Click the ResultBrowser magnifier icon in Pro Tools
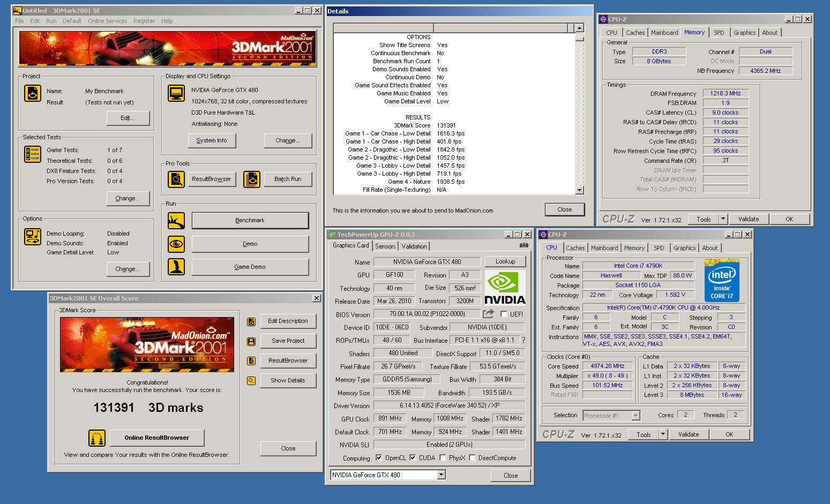830x504 pixels. (176, 179)
